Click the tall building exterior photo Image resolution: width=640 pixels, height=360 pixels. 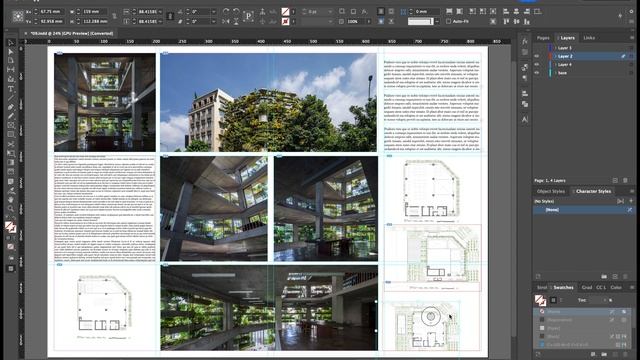tap(268, 102)
